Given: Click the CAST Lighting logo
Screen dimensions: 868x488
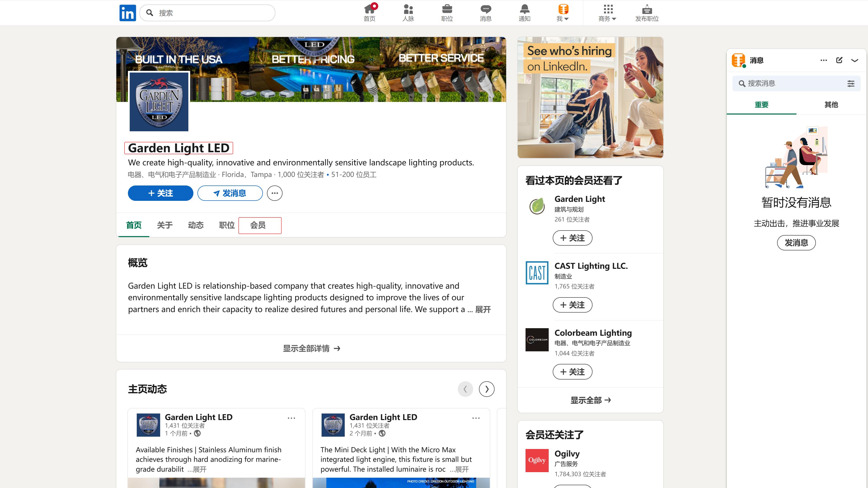Looking at the screenshot, I should coord(537,273).
